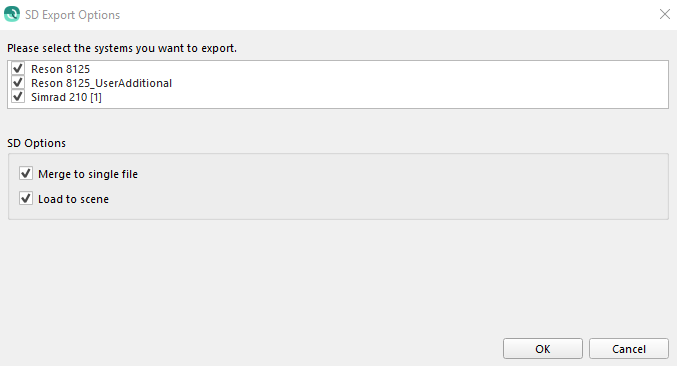
Task: Click the SD Options section heading
Action: [37, 143]
